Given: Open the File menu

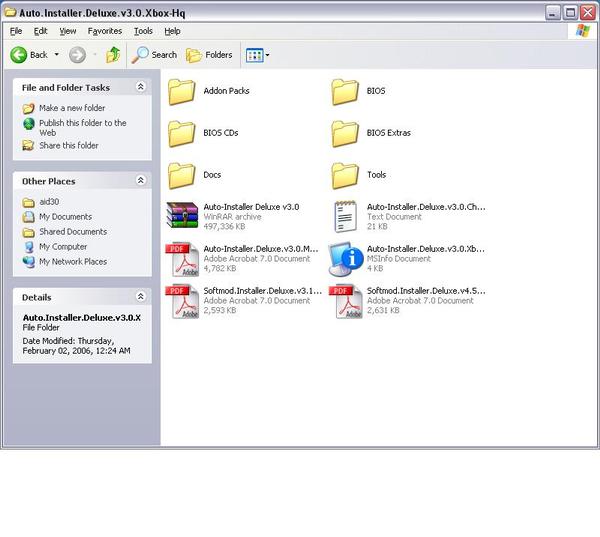Looking at the screenshot, I should tap(16, 31).
